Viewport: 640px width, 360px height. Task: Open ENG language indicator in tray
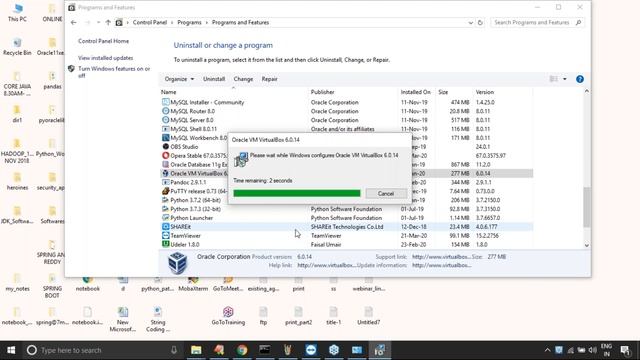click(x=607, y=350)
